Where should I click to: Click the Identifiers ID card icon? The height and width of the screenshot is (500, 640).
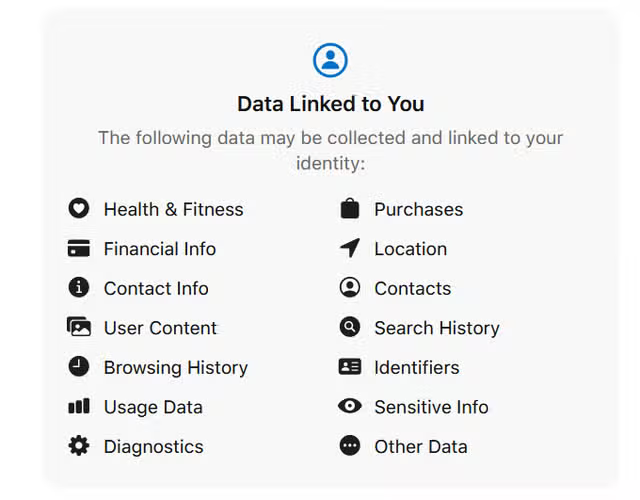click(349, 367)
